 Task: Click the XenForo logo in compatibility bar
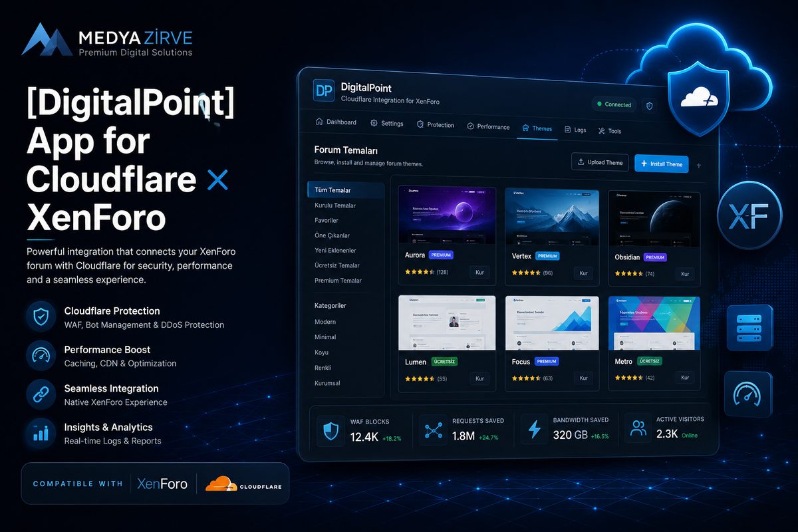162,483
